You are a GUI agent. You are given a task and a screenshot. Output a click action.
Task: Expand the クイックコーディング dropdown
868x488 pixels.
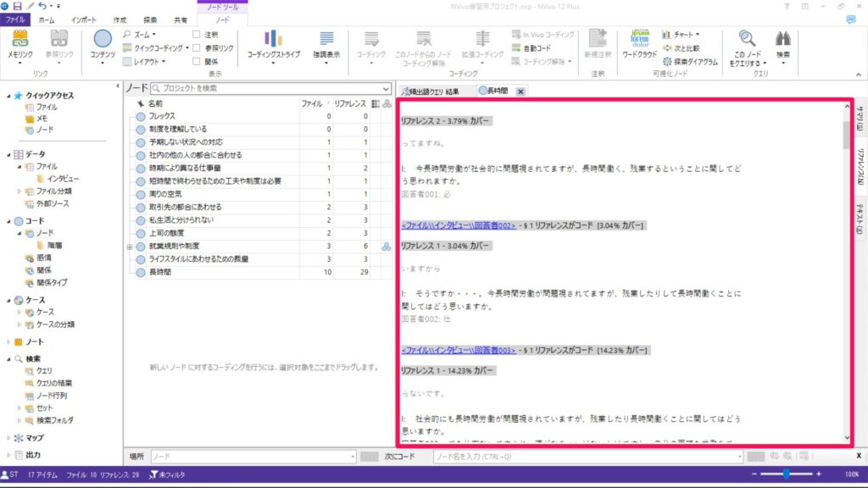click(x=157, y=48)
